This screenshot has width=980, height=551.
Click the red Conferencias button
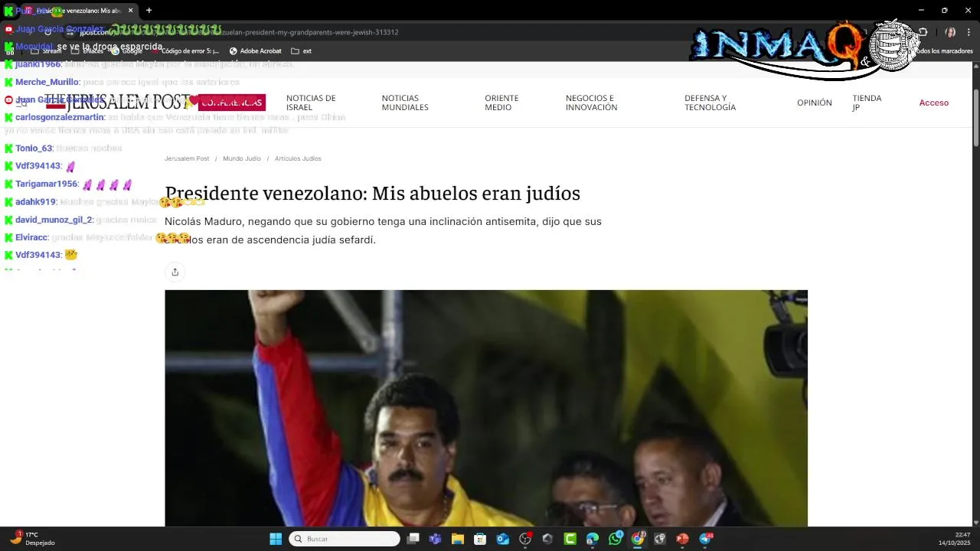[232, 103]
